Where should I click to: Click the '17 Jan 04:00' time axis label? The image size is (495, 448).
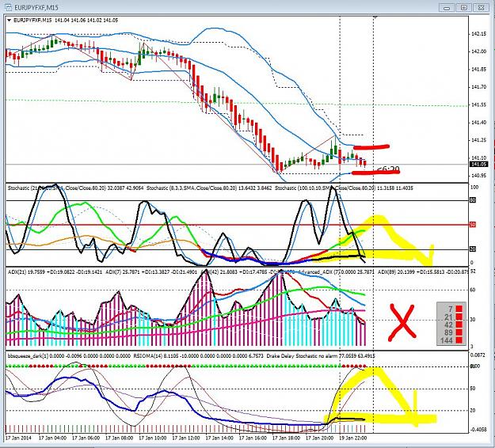(x=52, y=439)
